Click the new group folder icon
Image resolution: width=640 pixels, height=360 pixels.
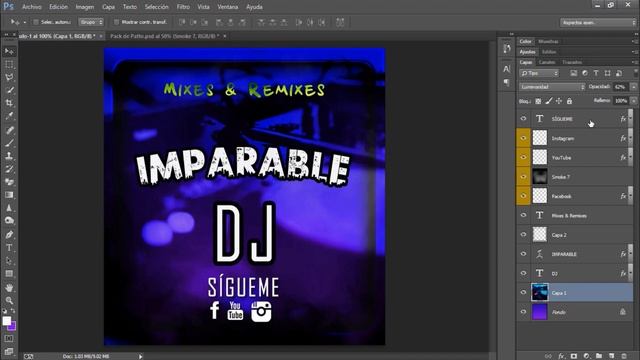(x=599, y=356)
